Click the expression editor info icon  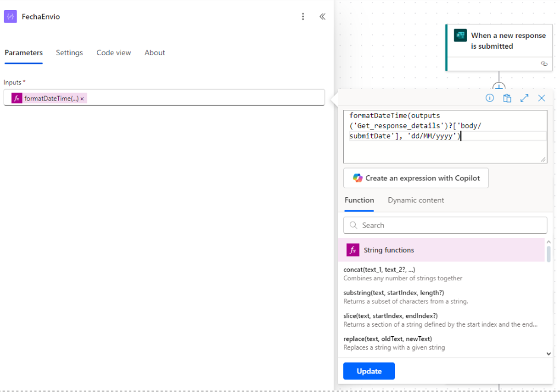tap(489, 99)
